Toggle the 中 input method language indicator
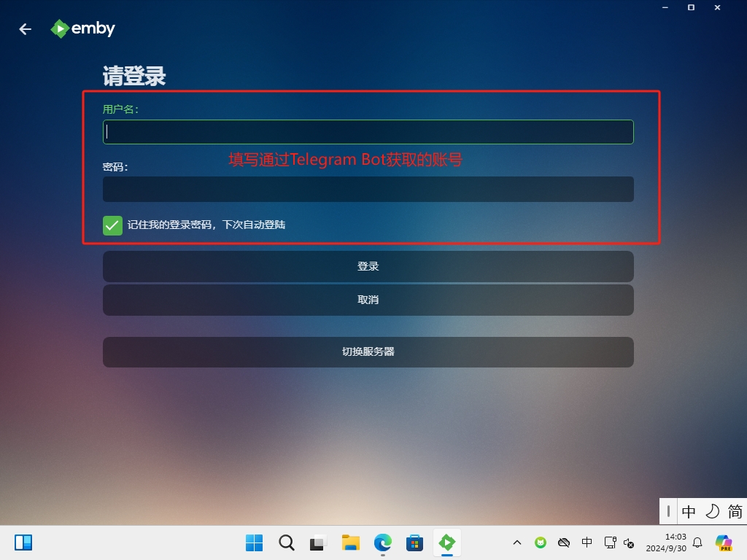This screenshot has width=747, height=560. [x=688, y=511]
